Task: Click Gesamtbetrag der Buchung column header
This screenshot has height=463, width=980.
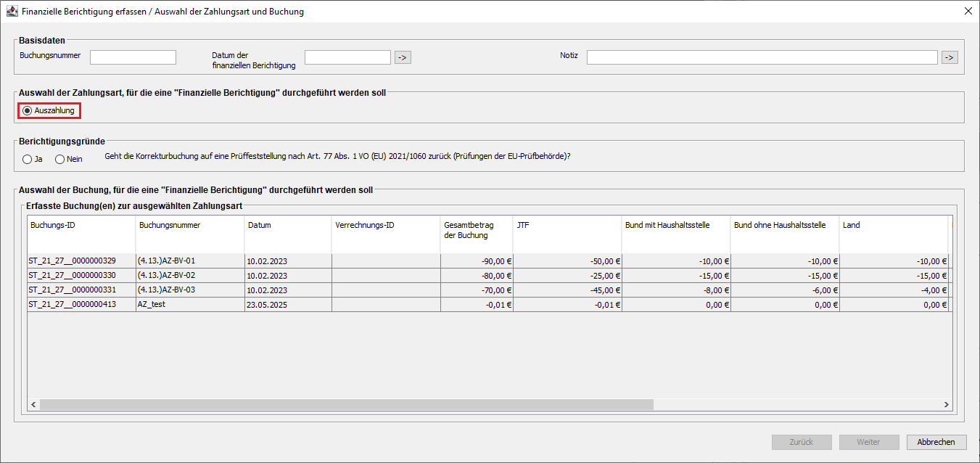Action: 475,230
